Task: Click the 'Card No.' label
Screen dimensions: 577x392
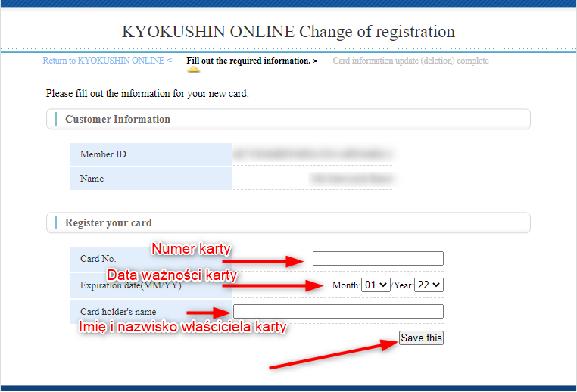Action: click(98, 259)
